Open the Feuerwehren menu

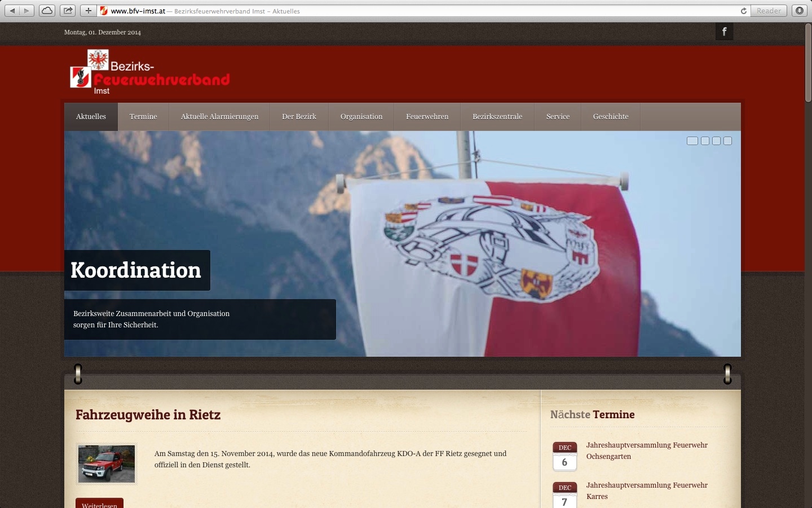427,117
